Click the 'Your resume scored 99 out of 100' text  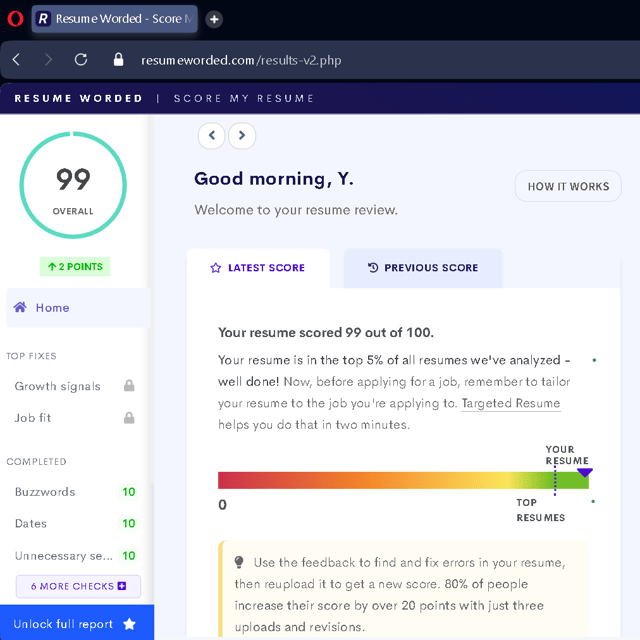(326, 332)
